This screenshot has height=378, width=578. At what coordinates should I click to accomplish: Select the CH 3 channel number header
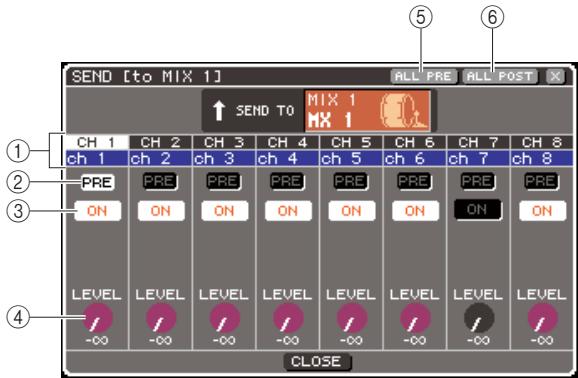point(224,142)
